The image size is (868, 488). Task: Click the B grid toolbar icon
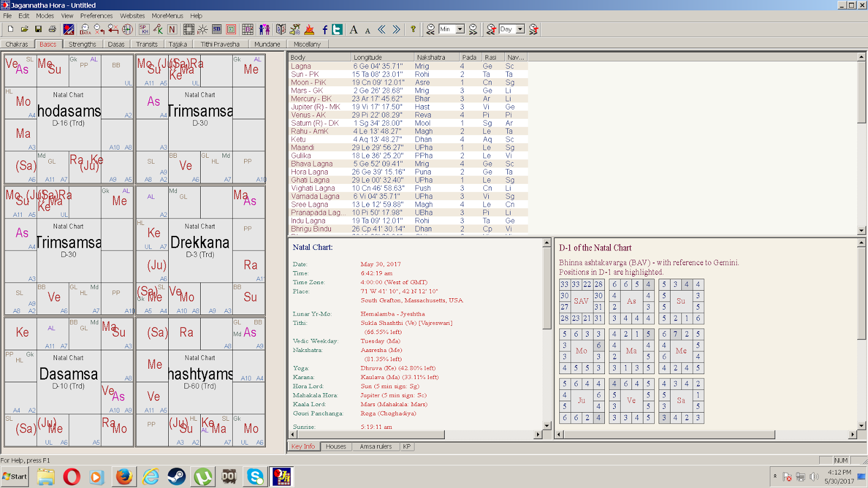tap(248, 29)
